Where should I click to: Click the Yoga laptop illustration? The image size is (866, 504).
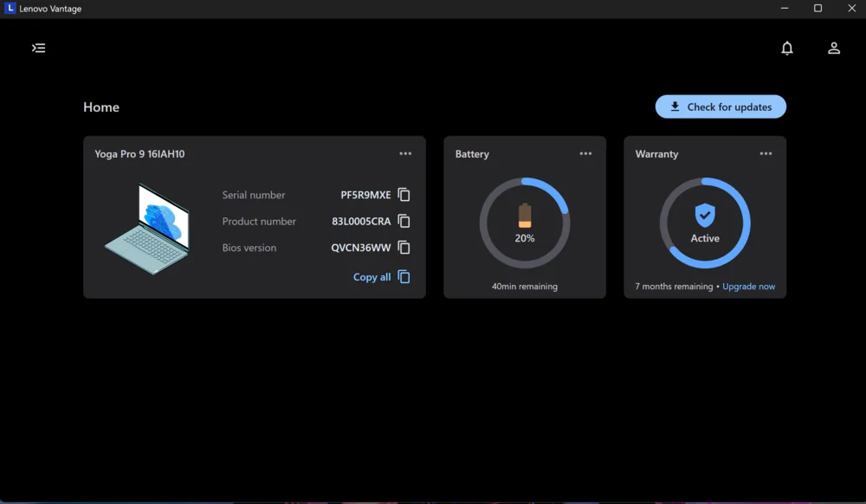pos(147,228)
